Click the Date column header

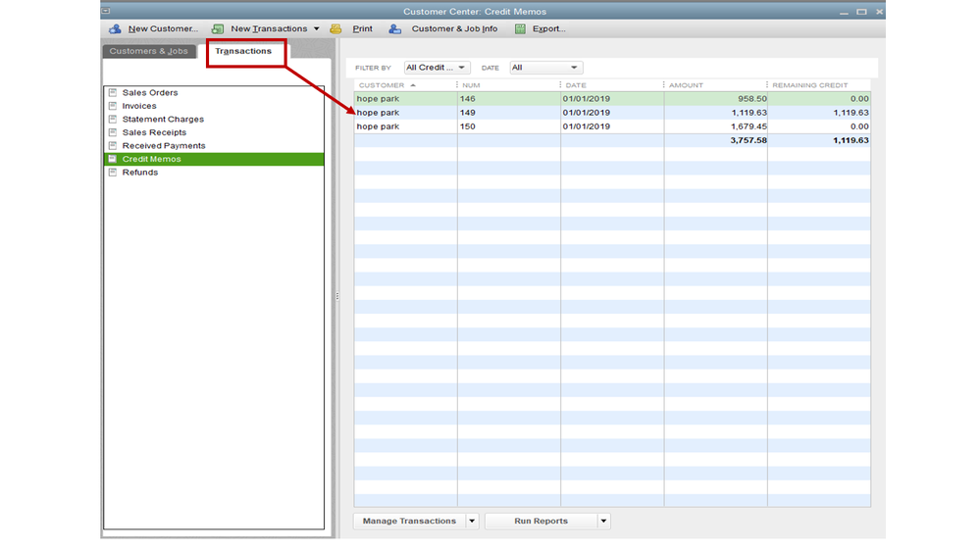click(612, 85)
